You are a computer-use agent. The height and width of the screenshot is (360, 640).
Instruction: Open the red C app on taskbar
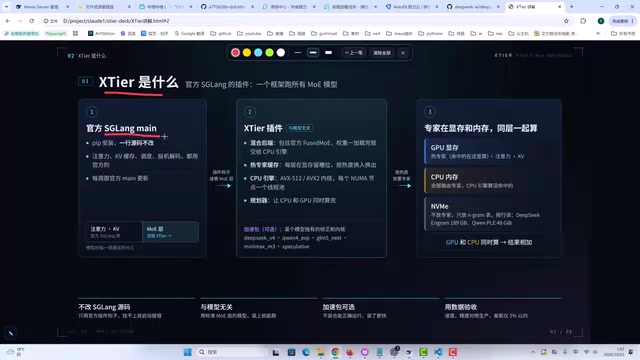(x=453, y=352)
